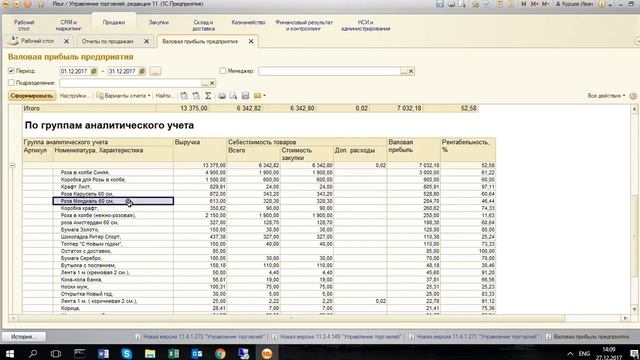The height and width of the screenshot is (360, 640).
Task: Click the Найти search button
Action: (x=164, y=96)
